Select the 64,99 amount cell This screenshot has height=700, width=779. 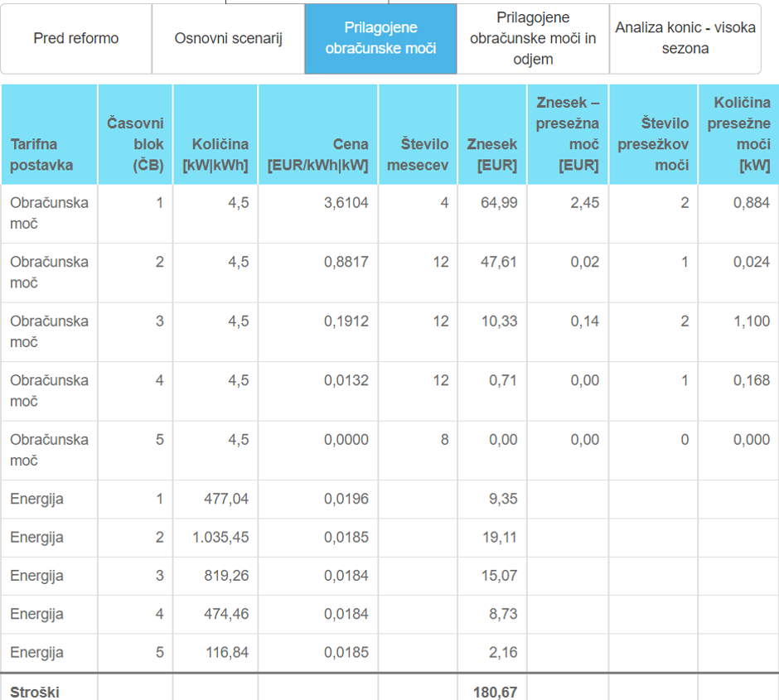pyautogui.click(x=499, y=203)
